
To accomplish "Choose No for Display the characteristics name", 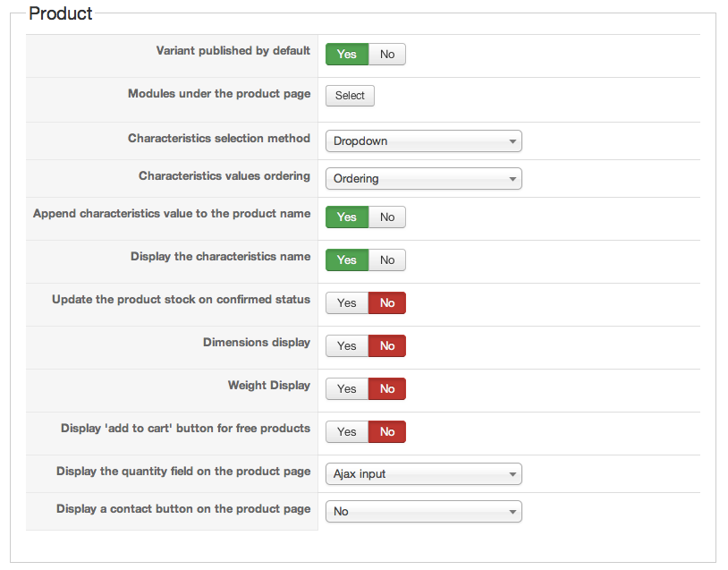I will [387, 260].
